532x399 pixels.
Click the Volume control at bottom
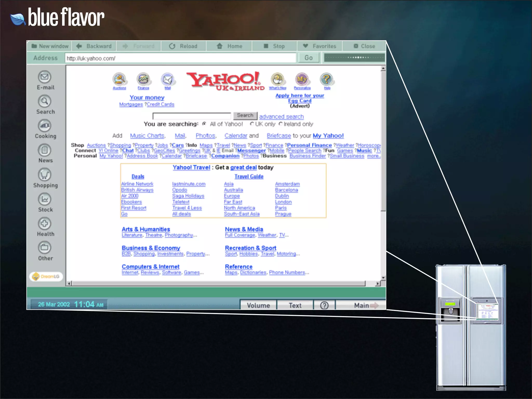pos(258,305)
